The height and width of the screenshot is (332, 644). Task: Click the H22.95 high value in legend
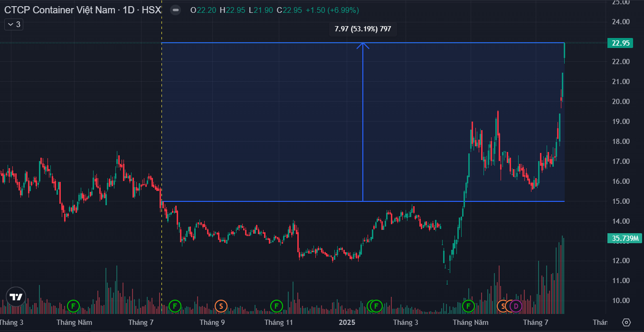[x=232, y=10]
